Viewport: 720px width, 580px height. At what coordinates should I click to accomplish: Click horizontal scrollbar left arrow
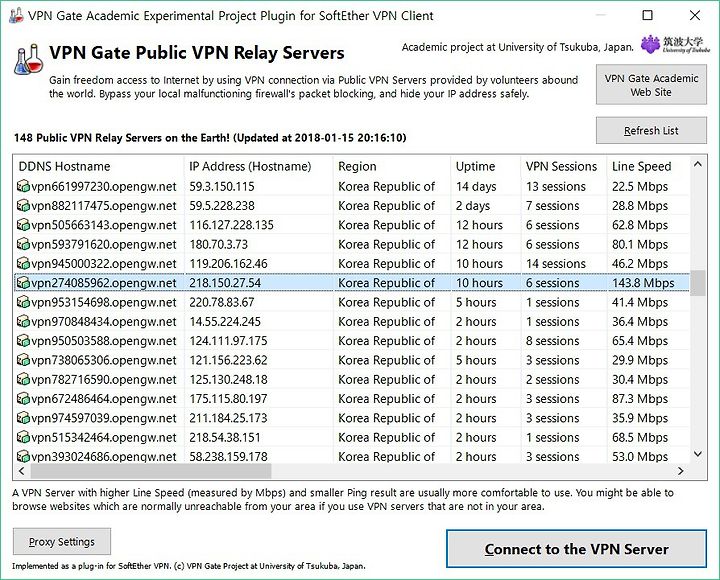click(22, 471)
